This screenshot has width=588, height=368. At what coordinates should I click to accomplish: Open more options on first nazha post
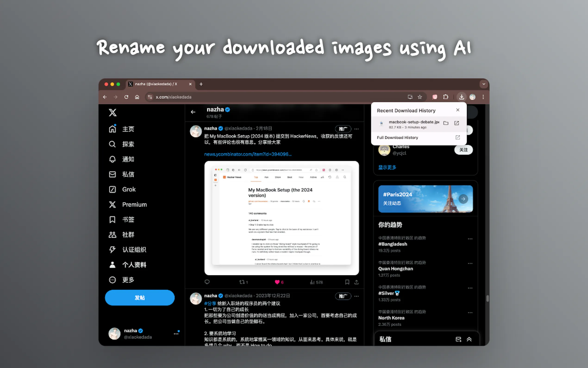[356, 129]
